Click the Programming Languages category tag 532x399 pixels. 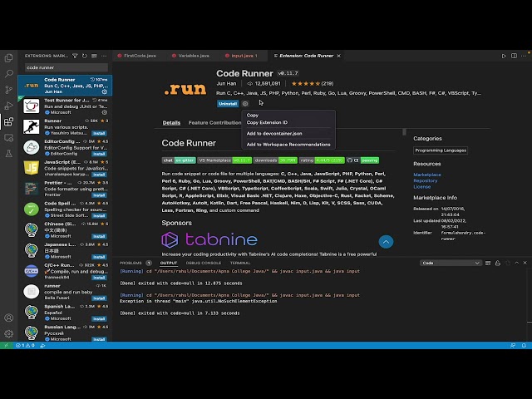[x=441, y=150]
